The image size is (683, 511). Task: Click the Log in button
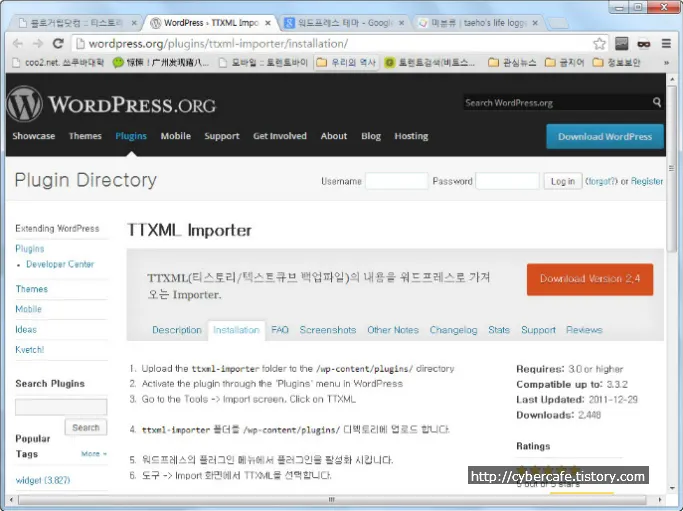tap(563, 181)
